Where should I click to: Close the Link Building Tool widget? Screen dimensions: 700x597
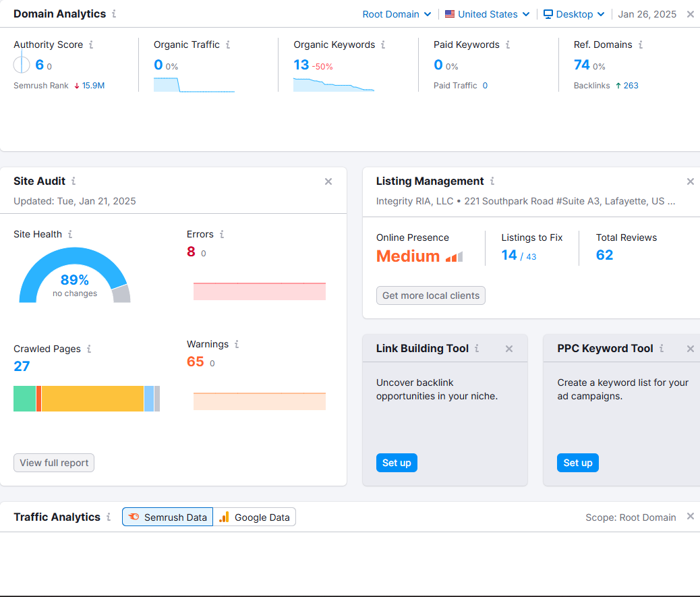tap(509, 349)
